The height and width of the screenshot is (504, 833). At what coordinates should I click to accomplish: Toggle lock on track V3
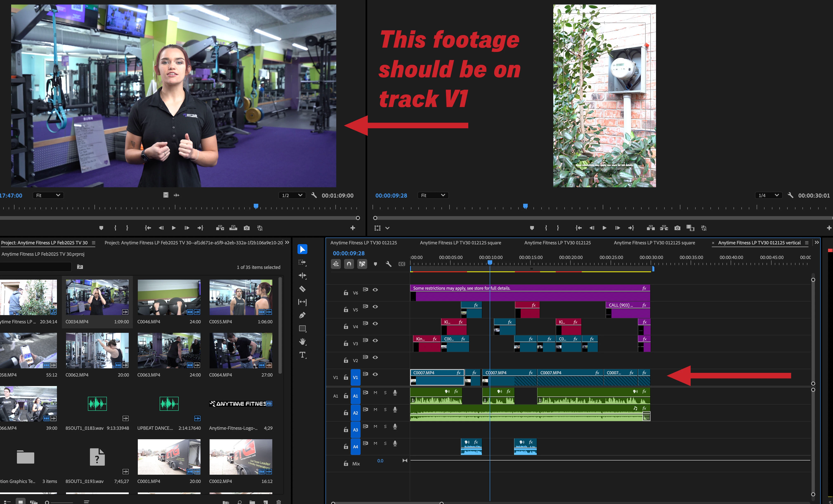[346, 343]
